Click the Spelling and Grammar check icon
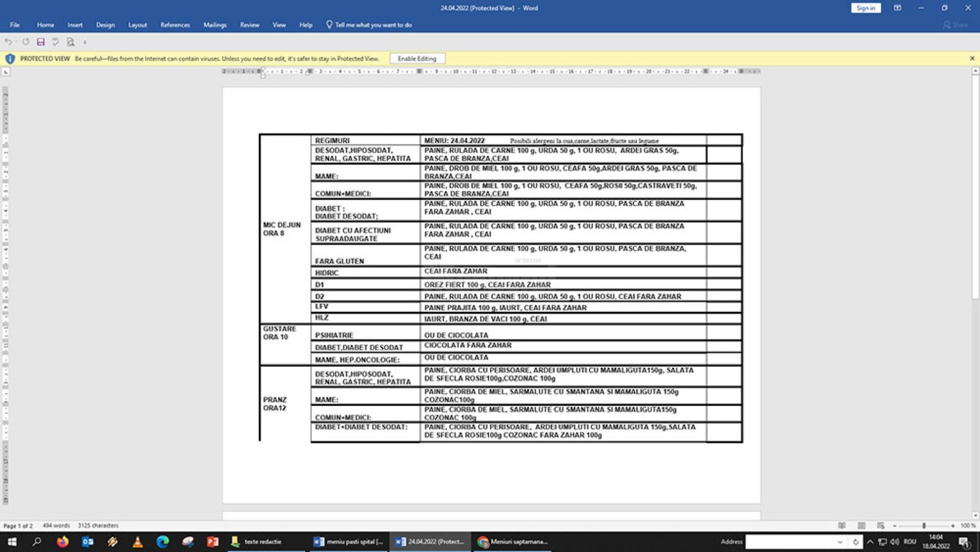The image size is (980, 552). (55, 42)
